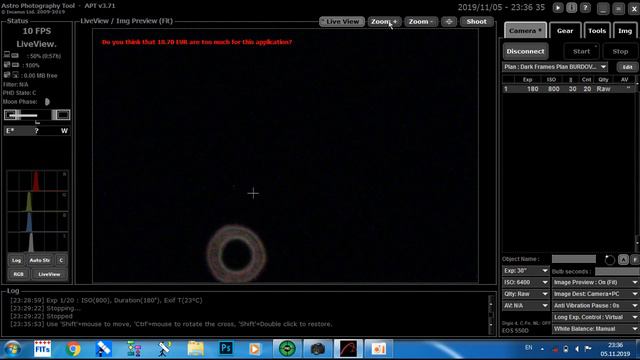640x360 pixels.
Task: Click the red histogram channel graph
Action: [x=37, y=181]
